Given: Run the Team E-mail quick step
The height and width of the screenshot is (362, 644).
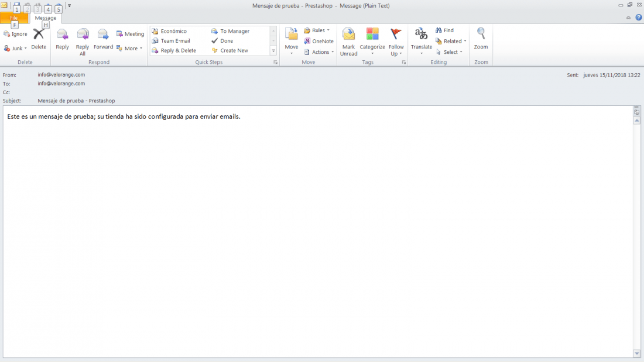Looking at the screenshot, I should pos(172,40).
